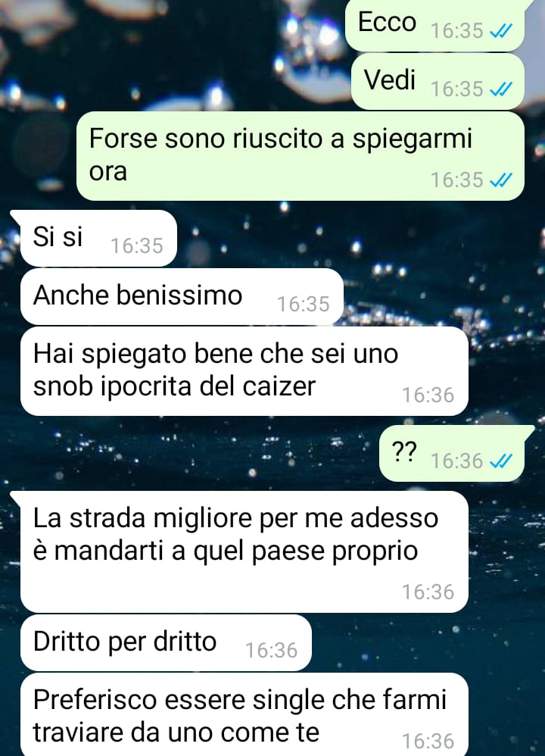The width and height of the screenshot is (545, 756).
Task: Select the 'snob ipocrita del caizer' message
Action: point(244,371)
